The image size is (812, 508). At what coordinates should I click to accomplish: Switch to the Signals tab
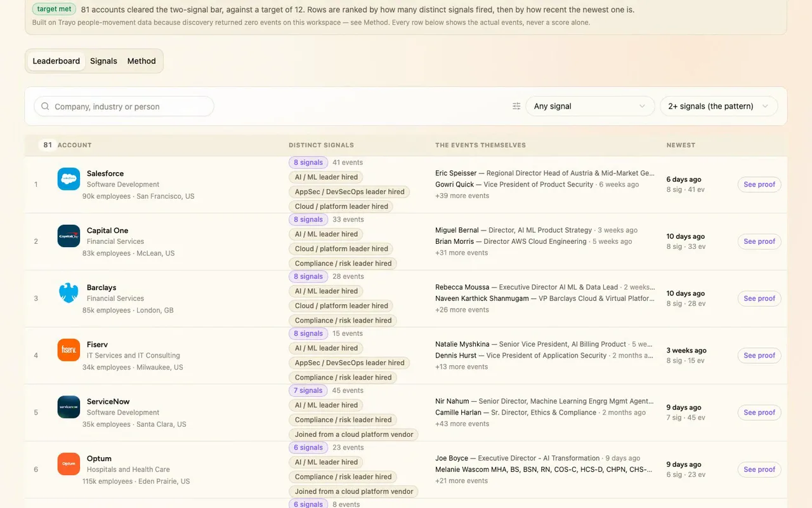coord(103,61)
